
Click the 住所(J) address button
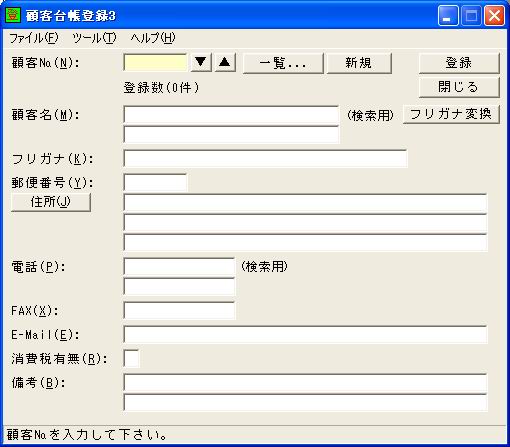point(51,202)
